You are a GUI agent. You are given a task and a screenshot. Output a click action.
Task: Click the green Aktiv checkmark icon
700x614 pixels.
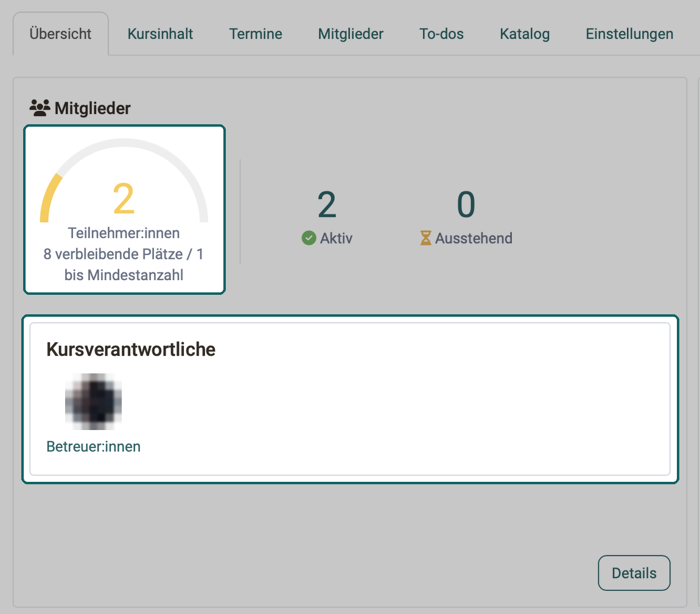point(309,238)
